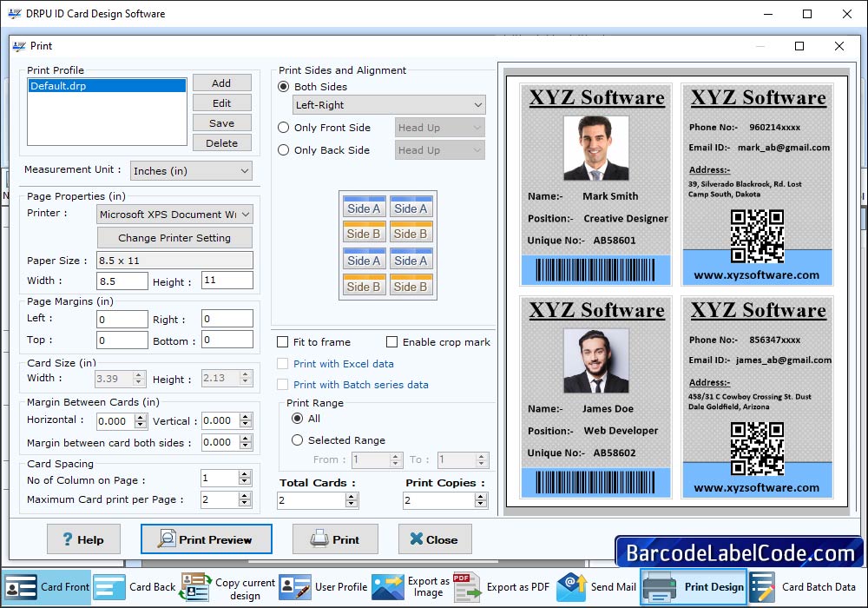Adjust Horizontal margin between cards stepper

coord(141,421)
